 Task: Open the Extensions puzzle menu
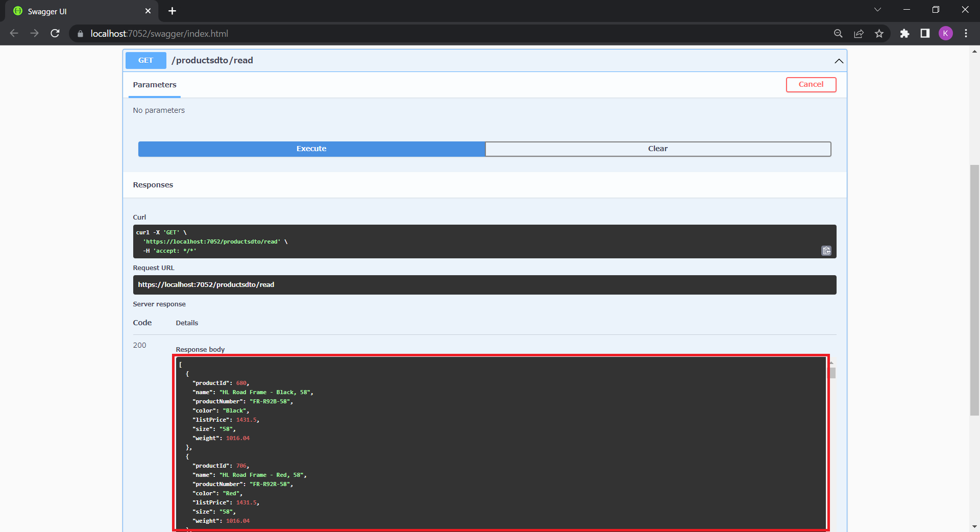904,34
